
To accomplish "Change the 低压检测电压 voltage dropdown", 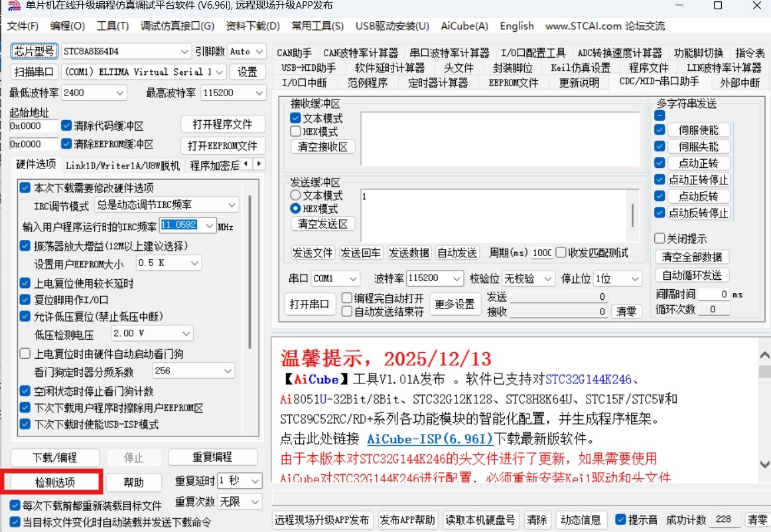I will point(151,333).
